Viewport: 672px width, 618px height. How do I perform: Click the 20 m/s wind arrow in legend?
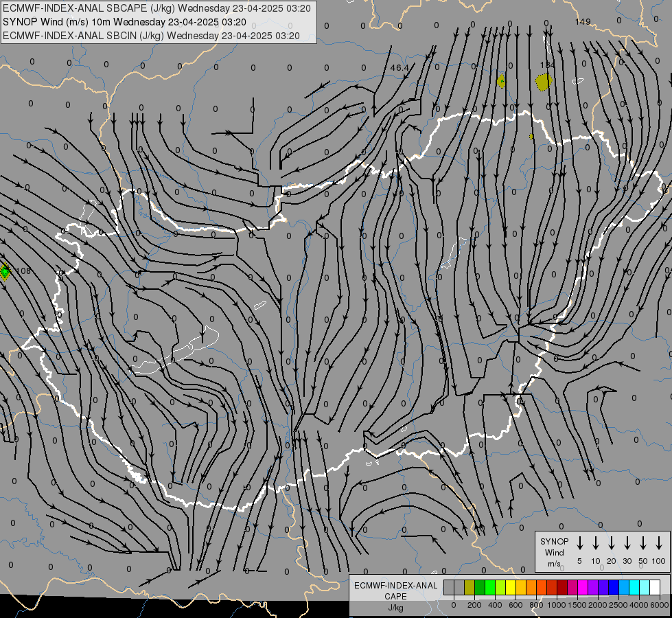612,543
